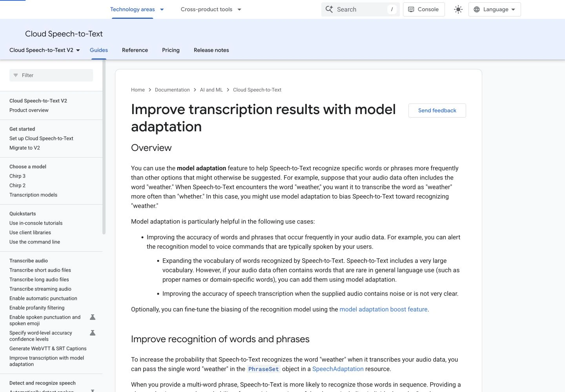Open Generate WebVTT & SRT Captions
565x392 pixels.
(x=48, y=348)
